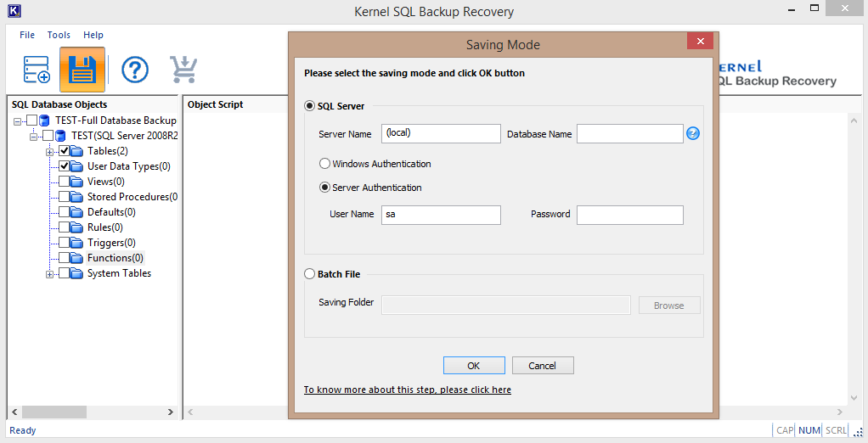Check the System Tables checkbox
The height and width of the screenshot is (443, 868).
click(x=65, y=273)
